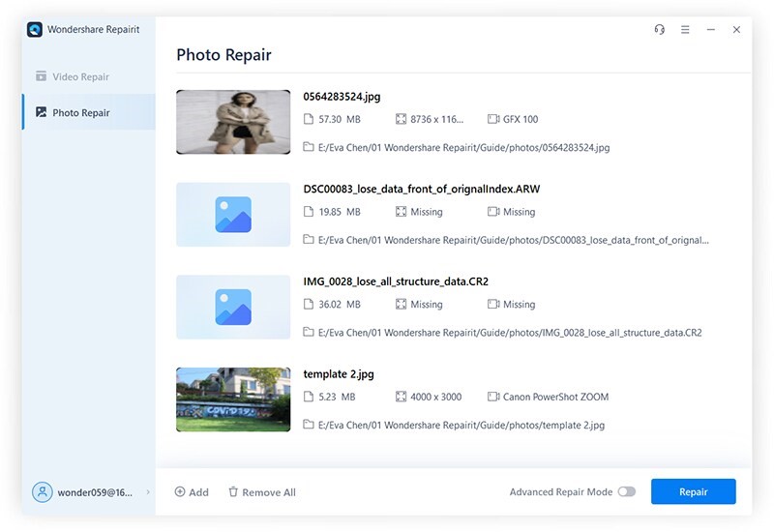Select the 0564283524.jpg woman thumbnail

(233, 122)
